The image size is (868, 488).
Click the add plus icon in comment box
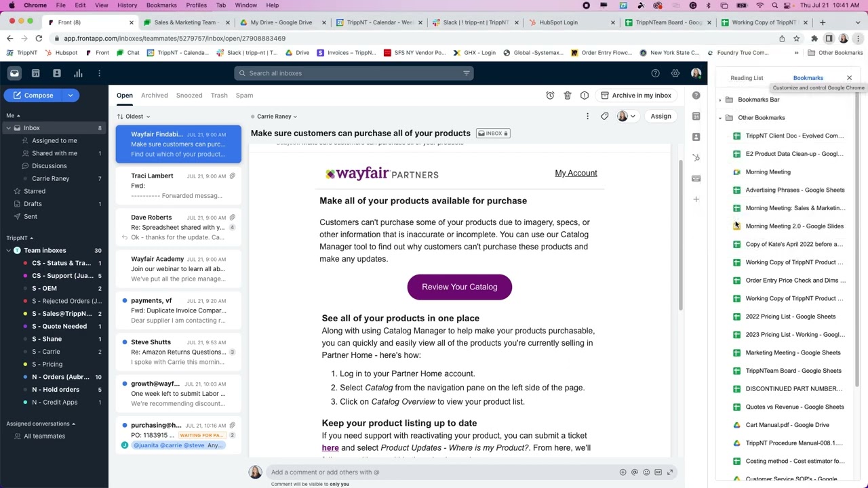[623, 472]
